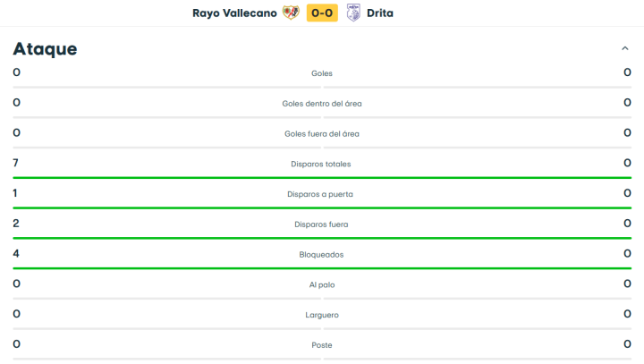Click the Disparos totales green bar
This screenshot has width=644, height=364.
(322, 177)
